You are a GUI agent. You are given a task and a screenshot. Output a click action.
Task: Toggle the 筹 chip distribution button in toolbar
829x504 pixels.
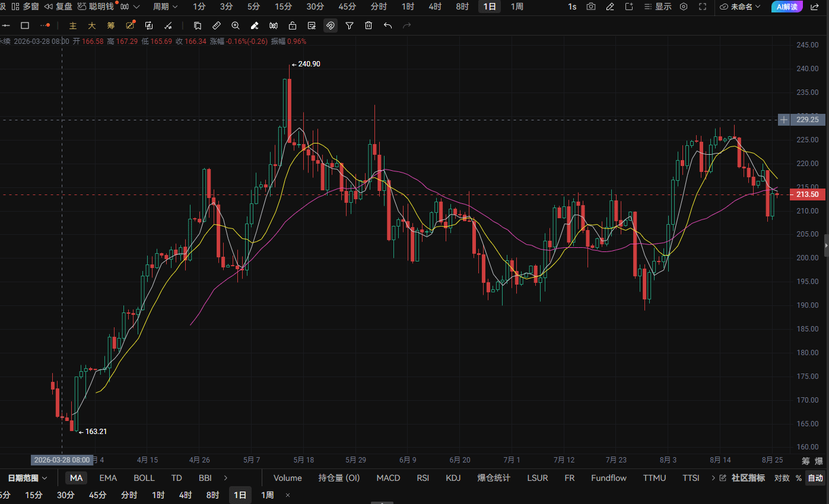[x=110, y=25]
